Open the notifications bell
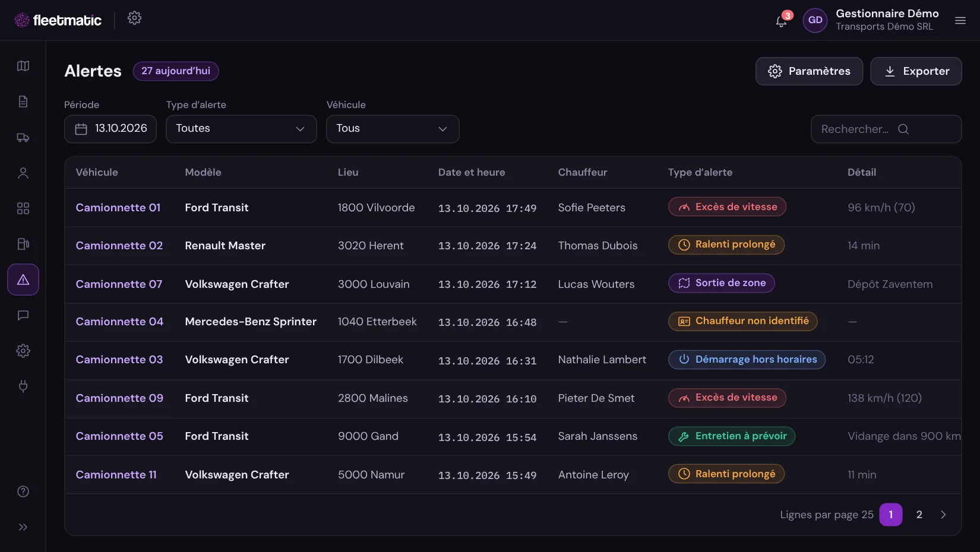Image resolution: width=980 pixels, height=552 pixels. point(781,21)
